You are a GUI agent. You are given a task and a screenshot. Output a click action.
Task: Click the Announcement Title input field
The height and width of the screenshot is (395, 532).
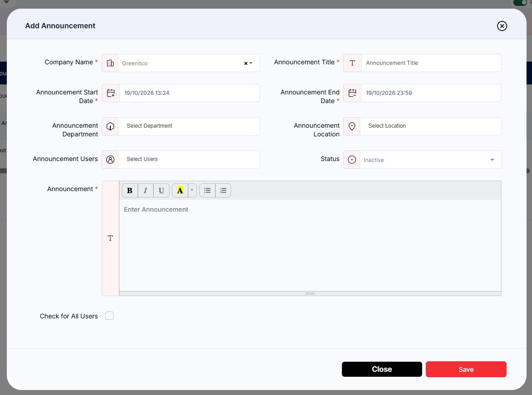431,63
